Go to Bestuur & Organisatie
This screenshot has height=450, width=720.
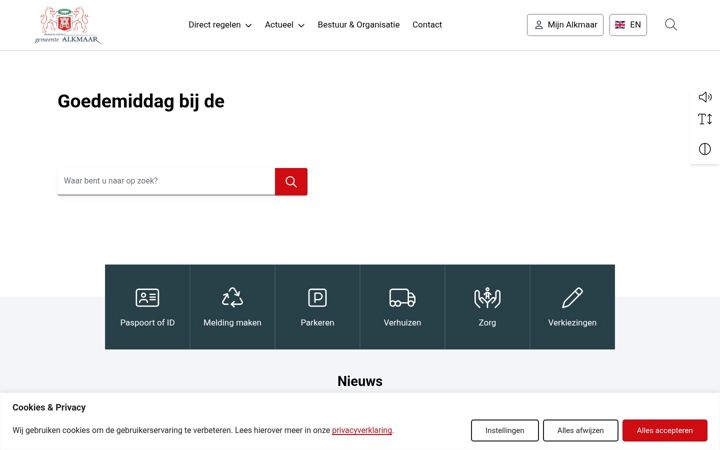pyautogui.click(x=359, y=25)
